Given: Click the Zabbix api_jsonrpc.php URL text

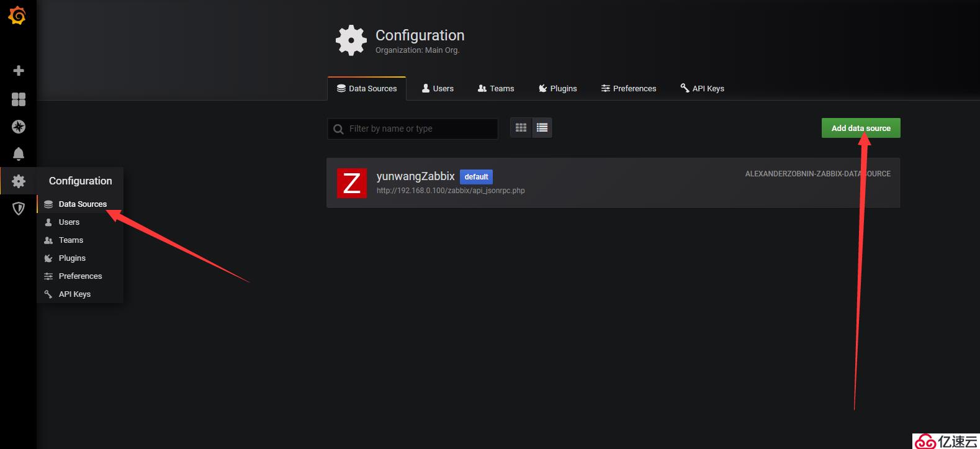Looking at the screenshot, I should [x=451, y=191].
